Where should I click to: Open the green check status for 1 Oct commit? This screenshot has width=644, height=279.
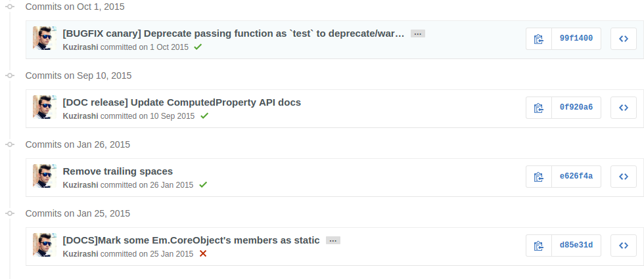[198, 47]
